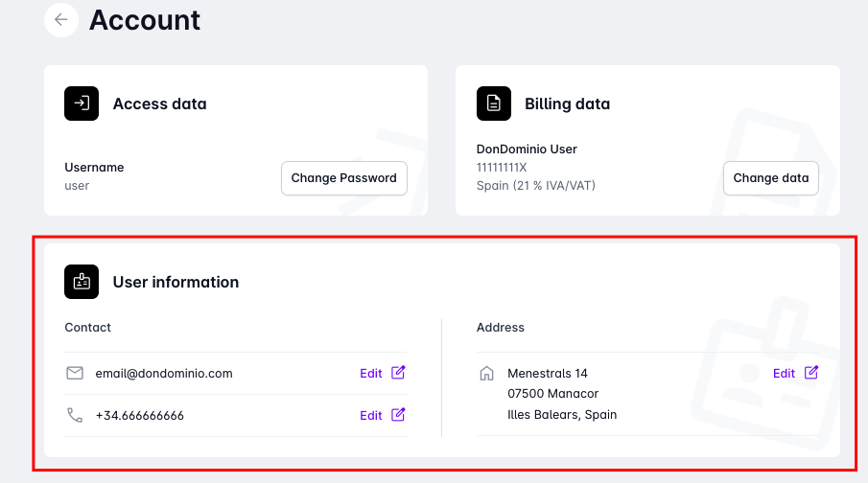Click the house icon beside the address
868x483 pixels.
486,373
